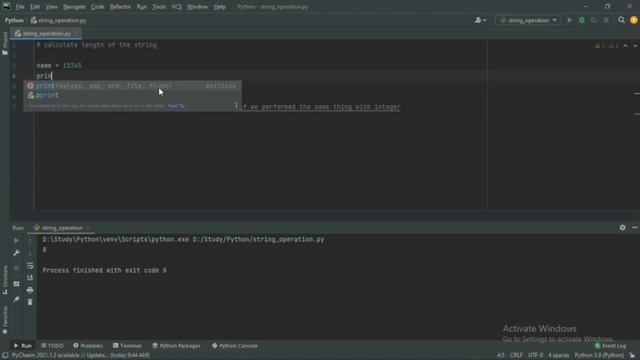Open the VCS menu
This screenshot has width=640, height=360.
(x=176, y=7)
